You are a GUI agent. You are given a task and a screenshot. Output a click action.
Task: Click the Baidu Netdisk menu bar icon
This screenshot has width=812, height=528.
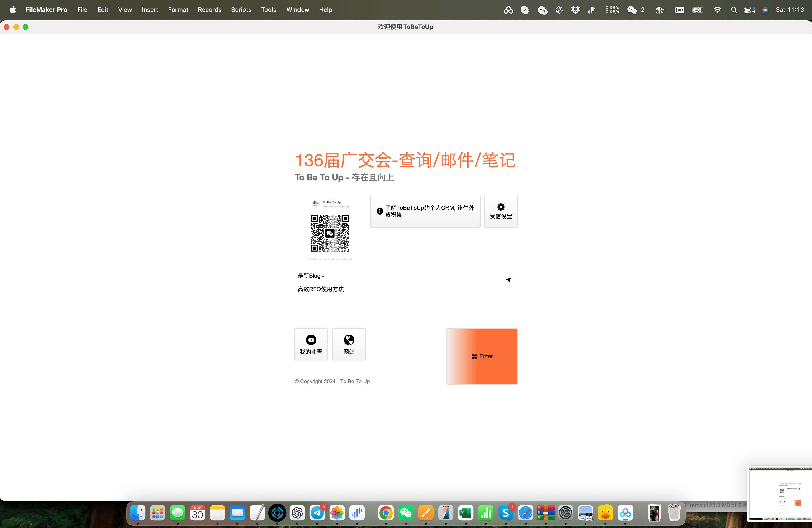[x=508, y=10]
